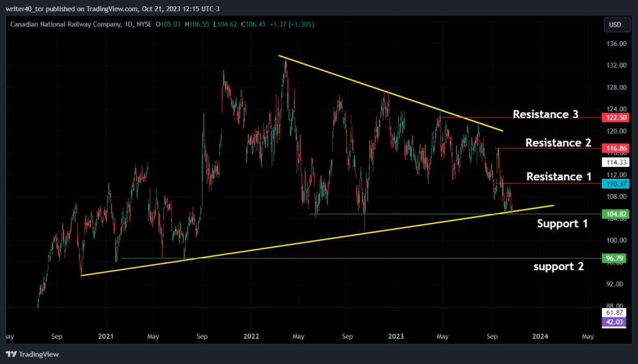Click 92.00 on the price axis
Image resolution: width=638 pixels, height=364 pixels.
616,284
